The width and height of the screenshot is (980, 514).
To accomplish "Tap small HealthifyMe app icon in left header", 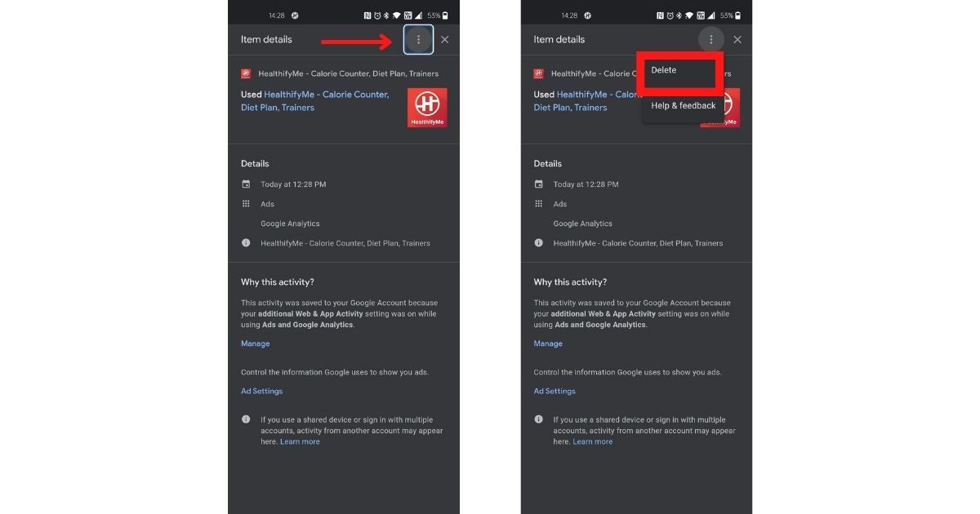I will (246, 73).
